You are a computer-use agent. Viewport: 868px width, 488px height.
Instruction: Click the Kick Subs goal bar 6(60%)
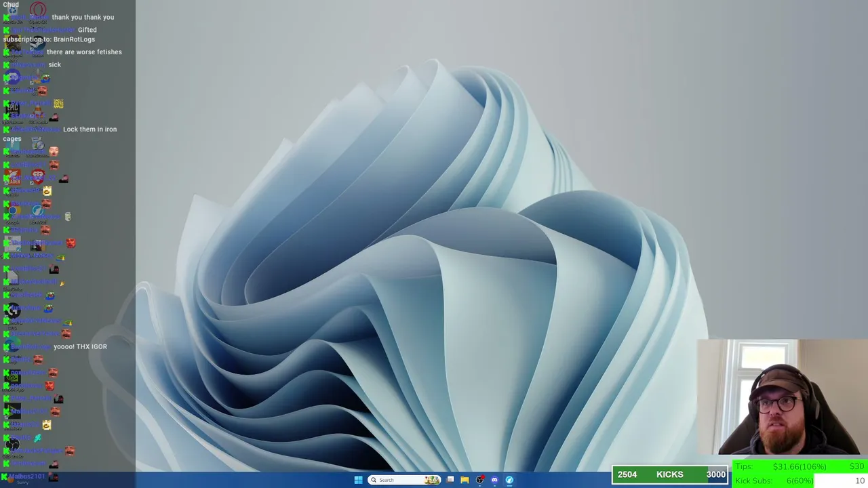[x=800, y=481]
